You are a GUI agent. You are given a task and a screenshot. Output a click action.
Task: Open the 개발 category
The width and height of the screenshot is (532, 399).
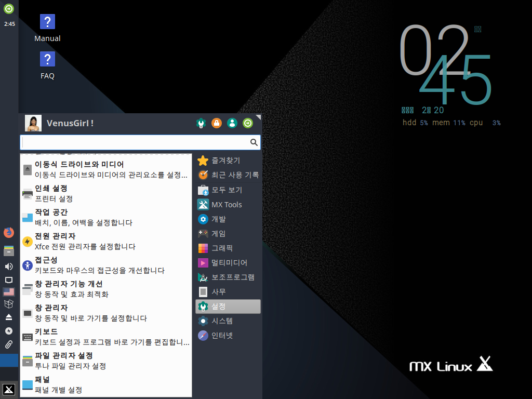point(228,219)
